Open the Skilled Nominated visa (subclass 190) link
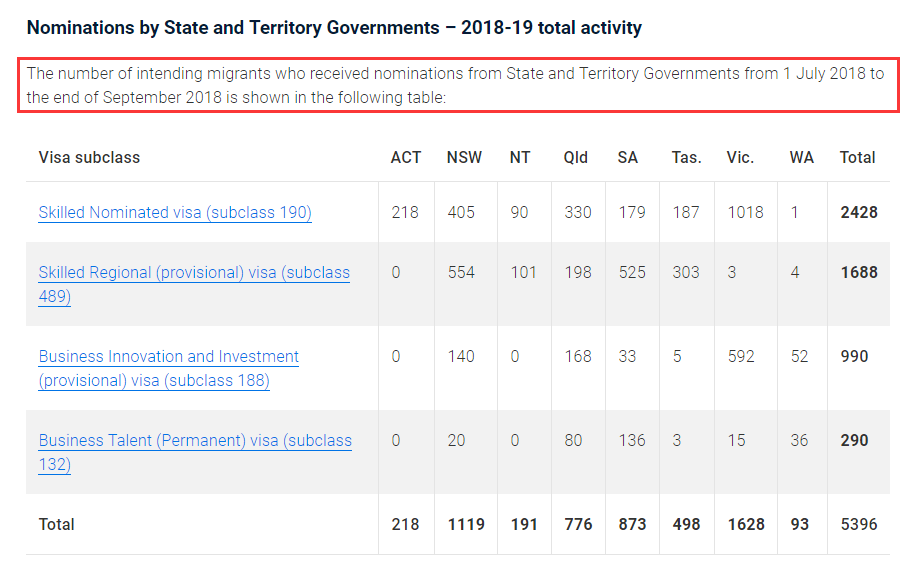920x565 pixels. [x=175, y=213]
